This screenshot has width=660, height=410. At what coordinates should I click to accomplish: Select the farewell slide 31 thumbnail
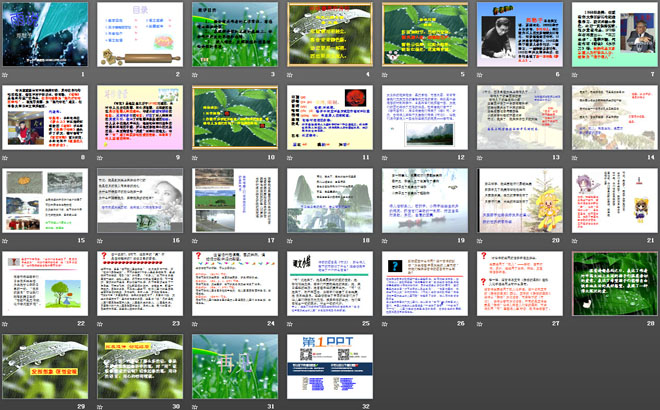tap(233, 365)
